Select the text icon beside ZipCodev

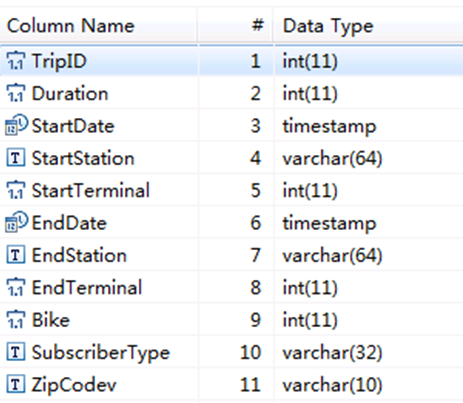(x=16, y=384)
